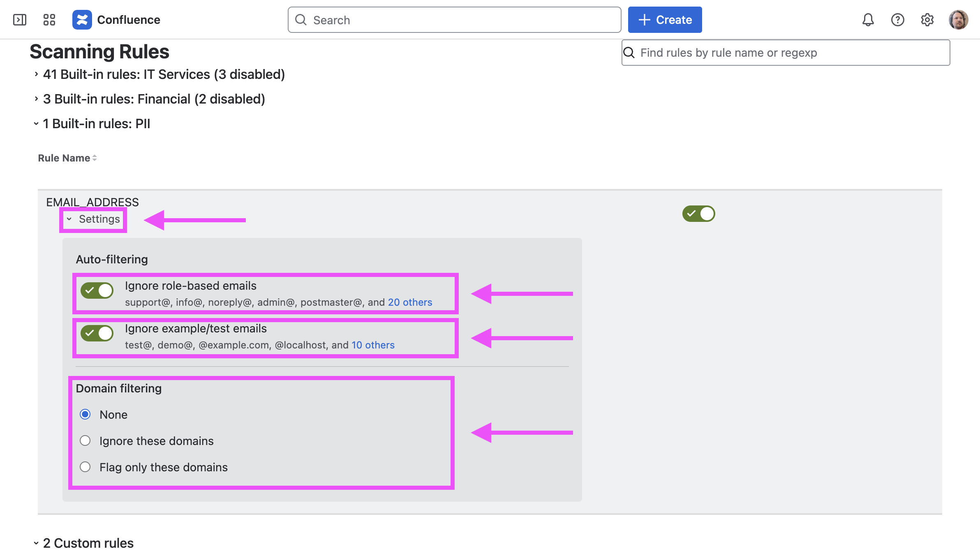The width and height of the screenshot is (980, 558).
Task: Turn off Ignore example/test emails
Action: (x=97, y=333)
